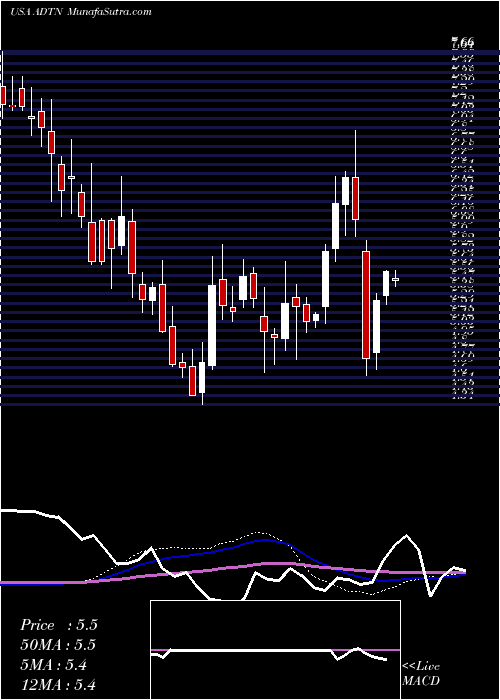Click the tall red candle after the peak
This screenshot has width=500, height=700.
tap(366, 305)
